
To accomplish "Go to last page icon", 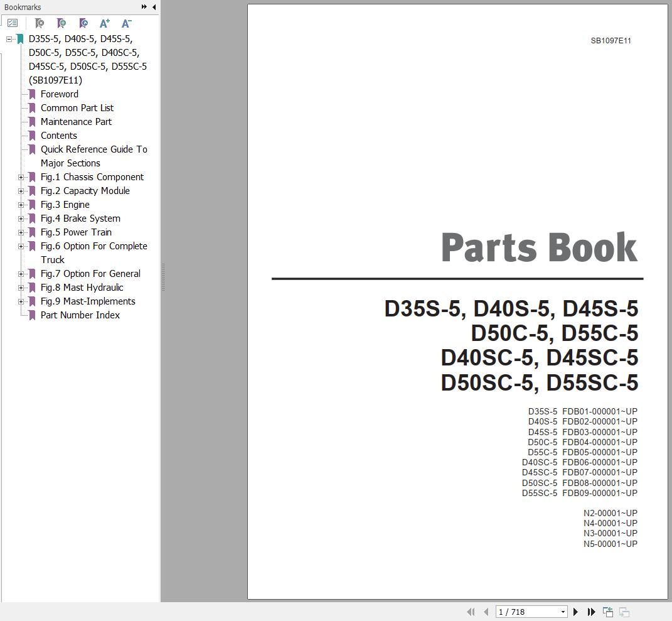I will point(592,612).
